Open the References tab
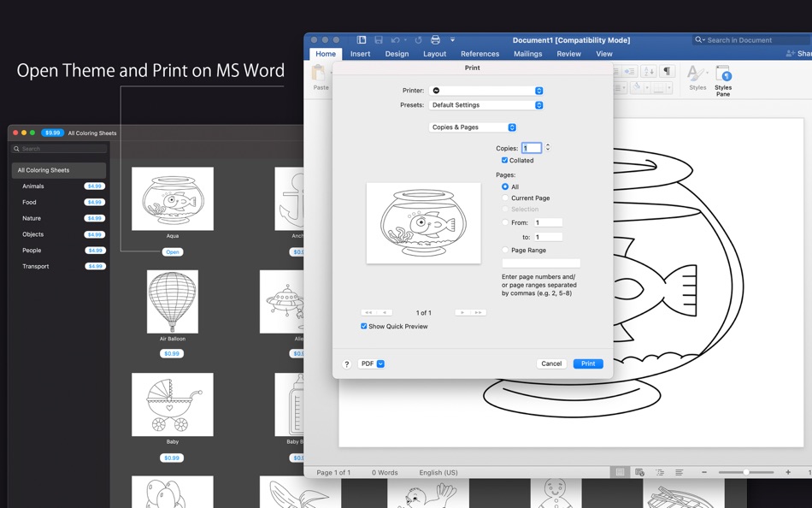 tap(480, 54)
